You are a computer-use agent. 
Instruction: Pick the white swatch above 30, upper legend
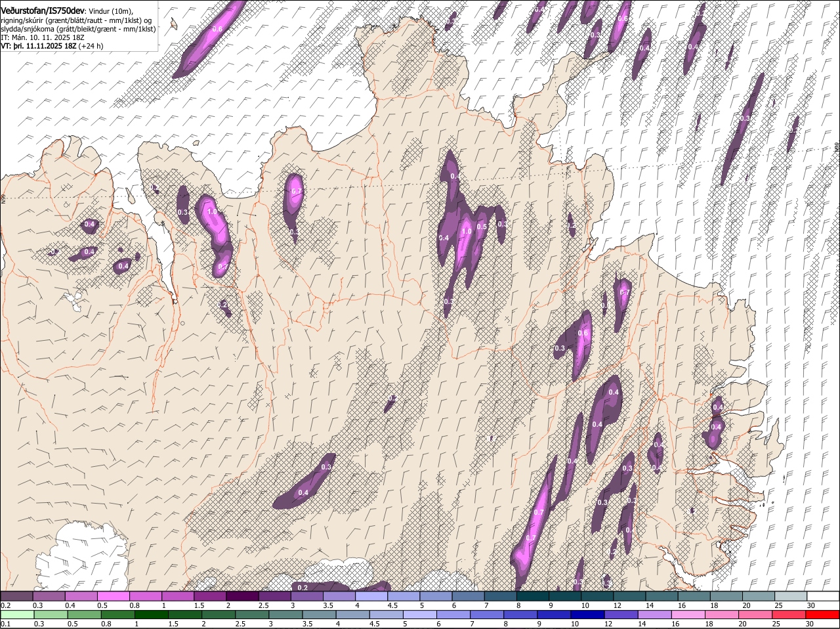(x=823, y=596)
